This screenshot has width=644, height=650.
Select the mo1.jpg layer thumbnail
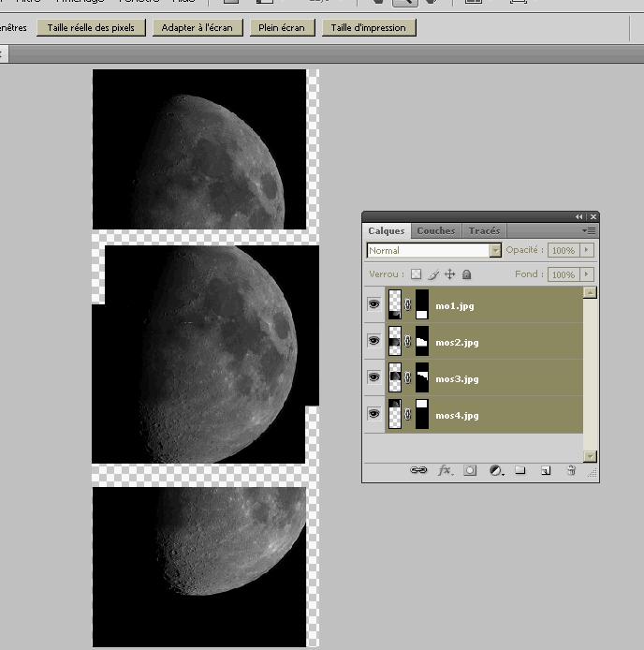tap(395, 304)
